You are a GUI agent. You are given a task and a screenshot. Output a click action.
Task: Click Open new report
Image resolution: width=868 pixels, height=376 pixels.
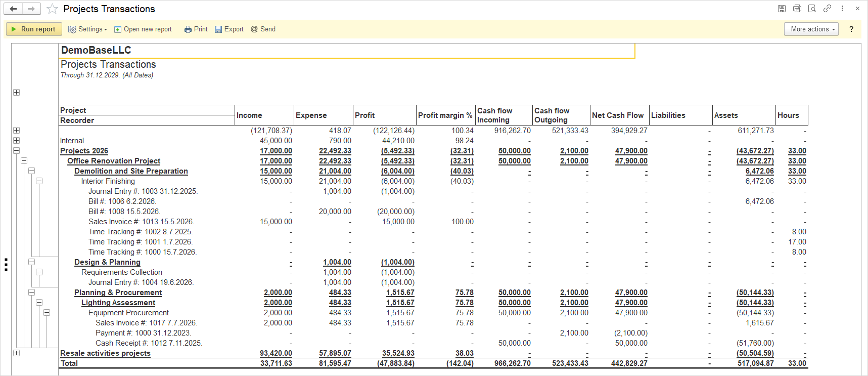click(x=143, y=29)
